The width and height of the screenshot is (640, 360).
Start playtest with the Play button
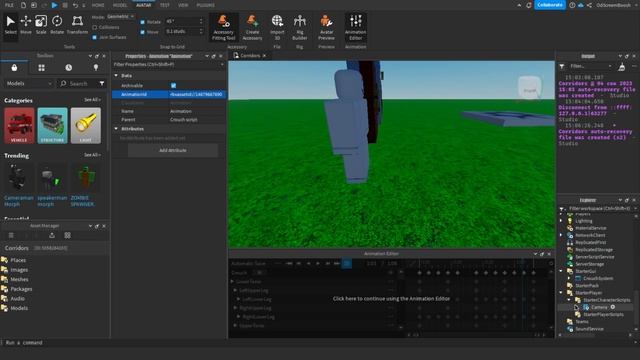[54, 5]
